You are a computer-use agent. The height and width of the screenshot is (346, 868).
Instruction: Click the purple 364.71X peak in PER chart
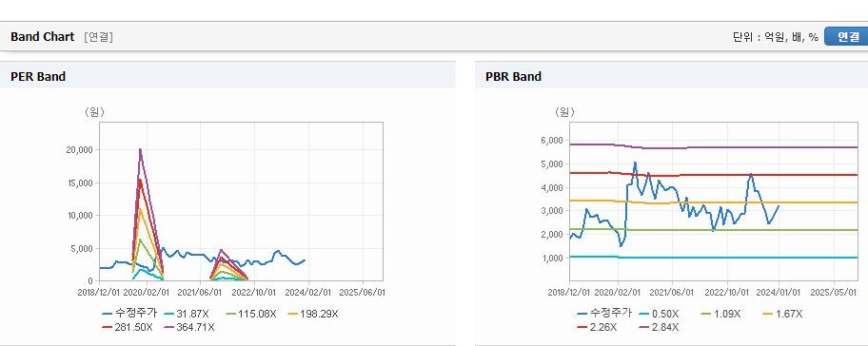pos(140,149)
